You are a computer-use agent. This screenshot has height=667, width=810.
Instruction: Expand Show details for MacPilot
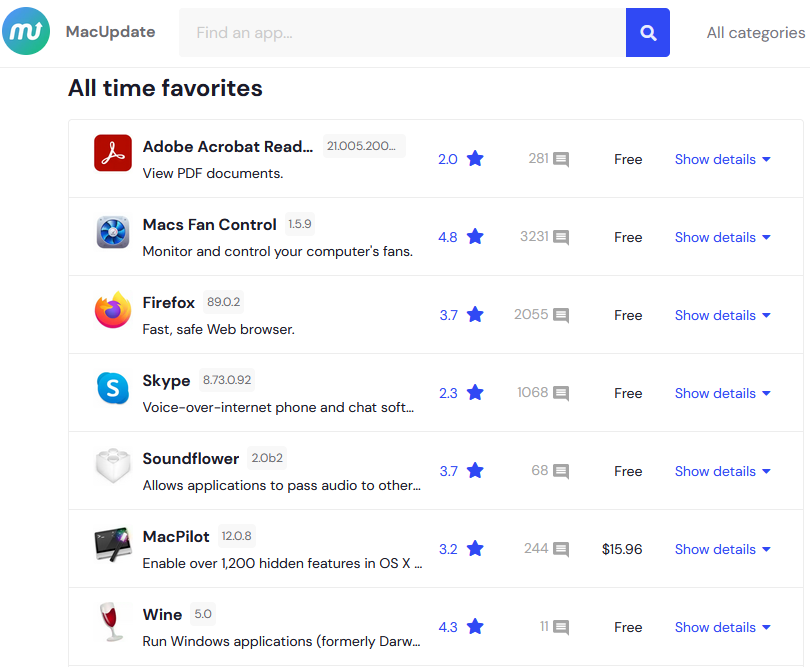(x=723, y=549)
